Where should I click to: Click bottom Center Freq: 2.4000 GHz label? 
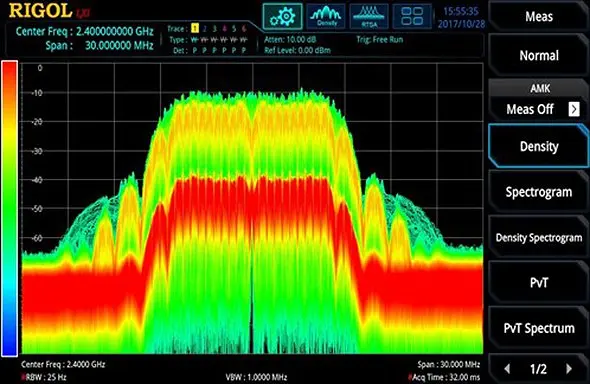click(63, 364)
